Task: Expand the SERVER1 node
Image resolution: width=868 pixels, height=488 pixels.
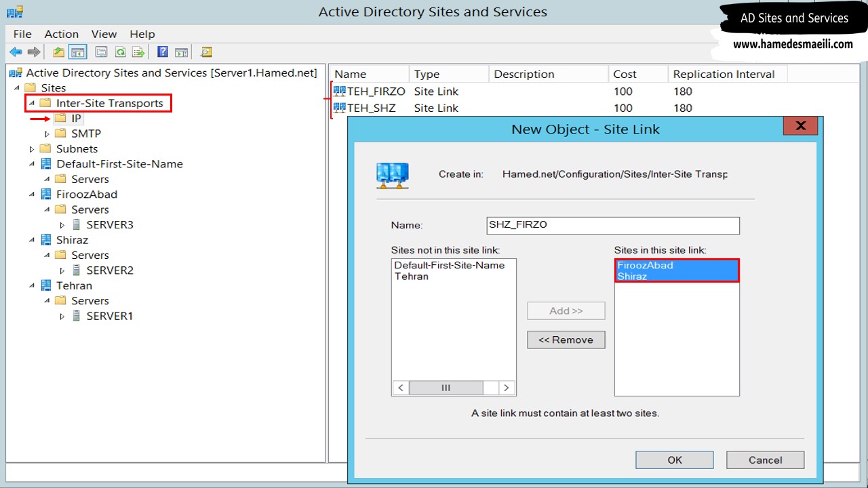Action: pyautogui.click(x=62, y=316)
